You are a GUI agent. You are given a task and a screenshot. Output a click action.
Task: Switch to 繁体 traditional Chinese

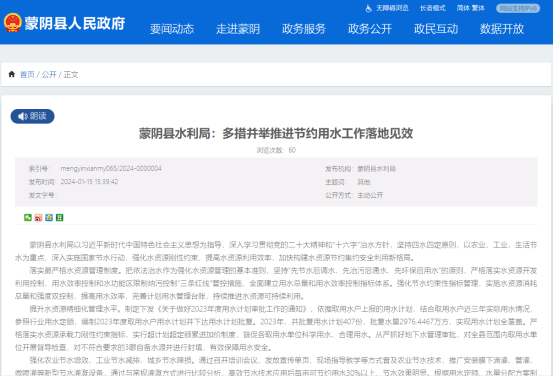[x=478, y=8]
